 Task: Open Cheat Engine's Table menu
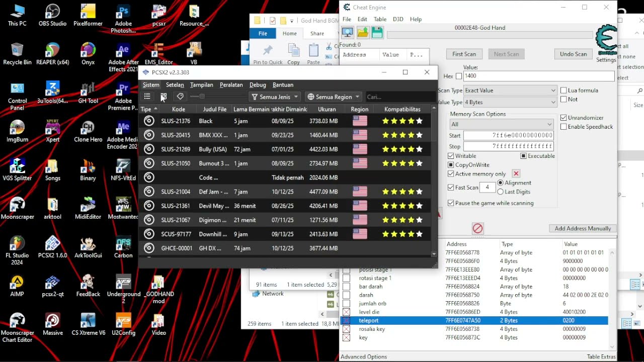point(380,19)
